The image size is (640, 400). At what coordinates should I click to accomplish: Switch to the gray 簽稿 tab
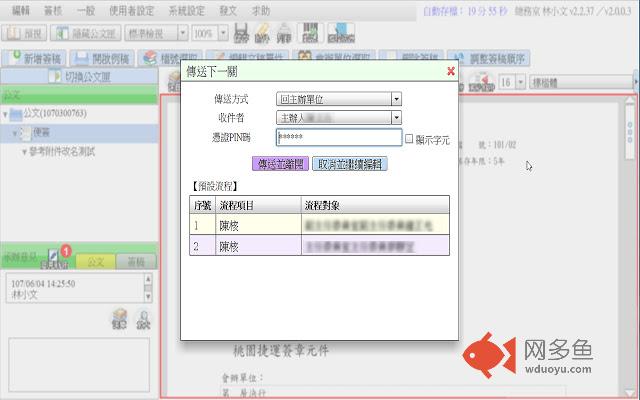[136, 262]
